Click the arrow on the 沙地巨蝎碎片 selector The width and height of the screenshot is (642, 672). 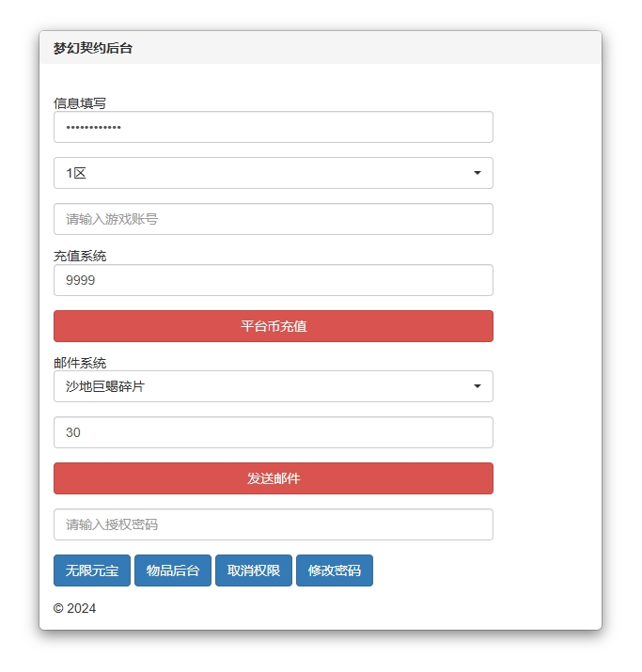pos(477,386)
